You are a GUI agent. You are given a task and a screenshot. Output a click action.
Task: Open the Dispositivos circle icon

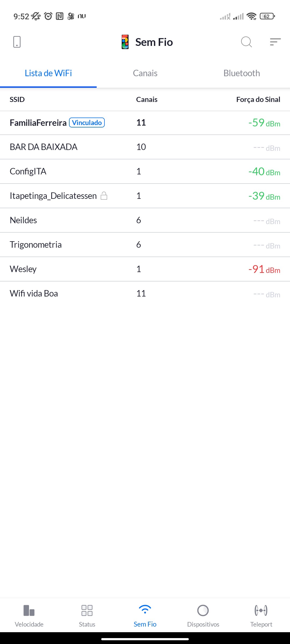point(203,610)
